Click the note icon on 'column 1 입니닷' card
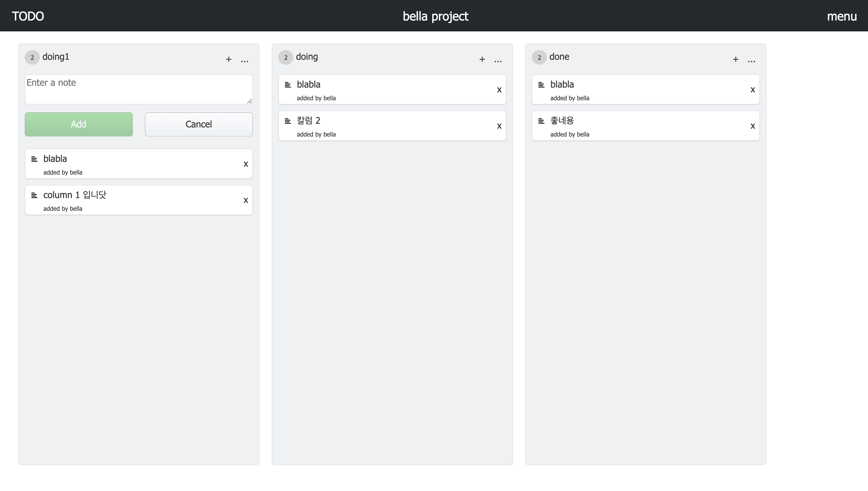 [x=34, y=195]
